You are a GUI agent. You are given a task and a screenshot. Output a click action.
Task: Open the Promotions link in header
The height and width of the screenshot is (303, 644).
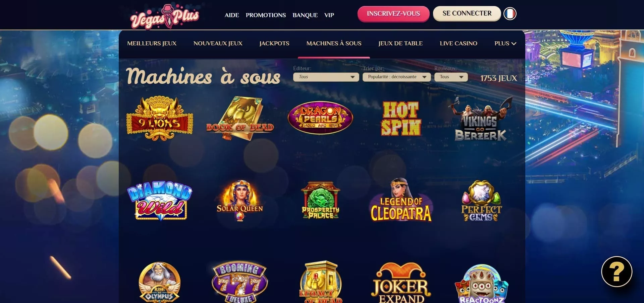[x=266, y=15]
